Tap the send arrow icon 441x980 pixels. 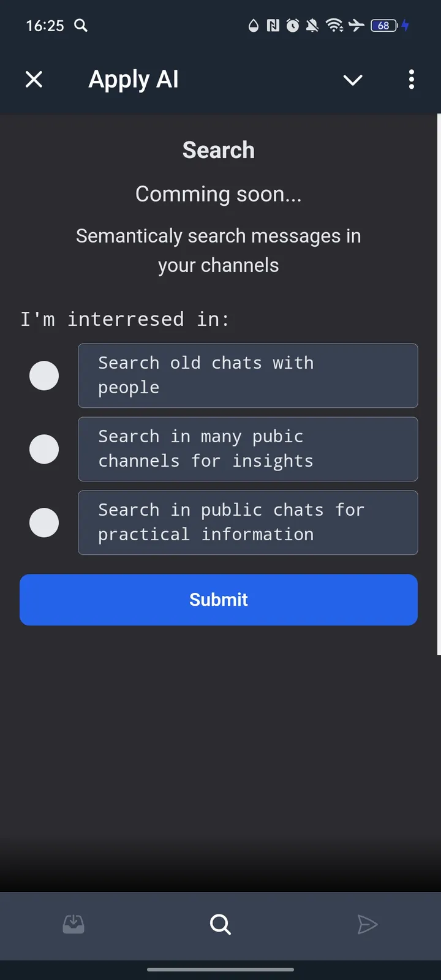[x=367, y=925]
